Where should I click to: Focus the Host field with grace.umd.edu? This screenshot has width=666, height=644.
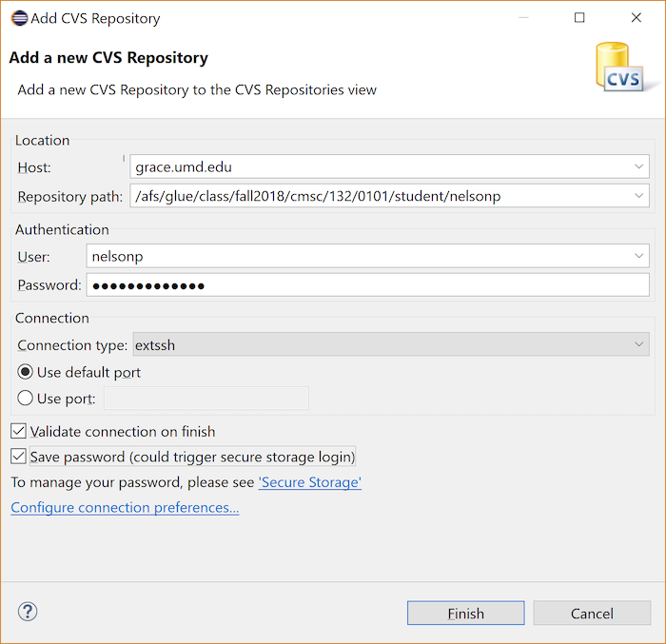point(381,167)
